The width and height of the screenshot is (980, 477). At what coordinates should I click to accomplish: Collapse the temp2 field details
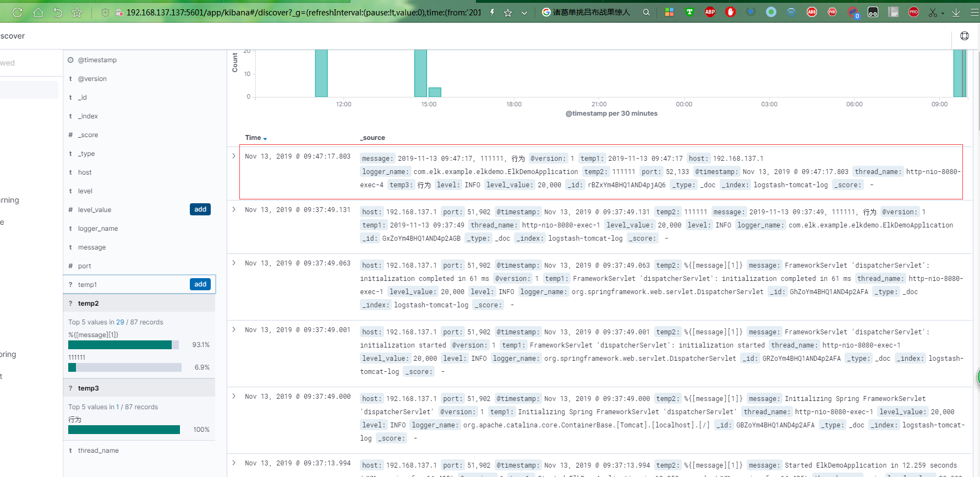tap(139, 303)
